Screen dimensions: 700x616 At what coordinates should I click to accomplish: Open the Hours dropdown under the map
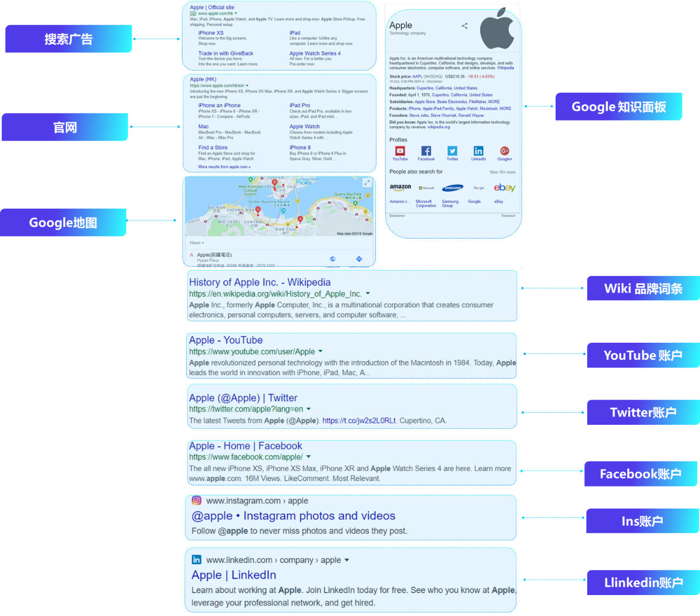tap(197, 243)
